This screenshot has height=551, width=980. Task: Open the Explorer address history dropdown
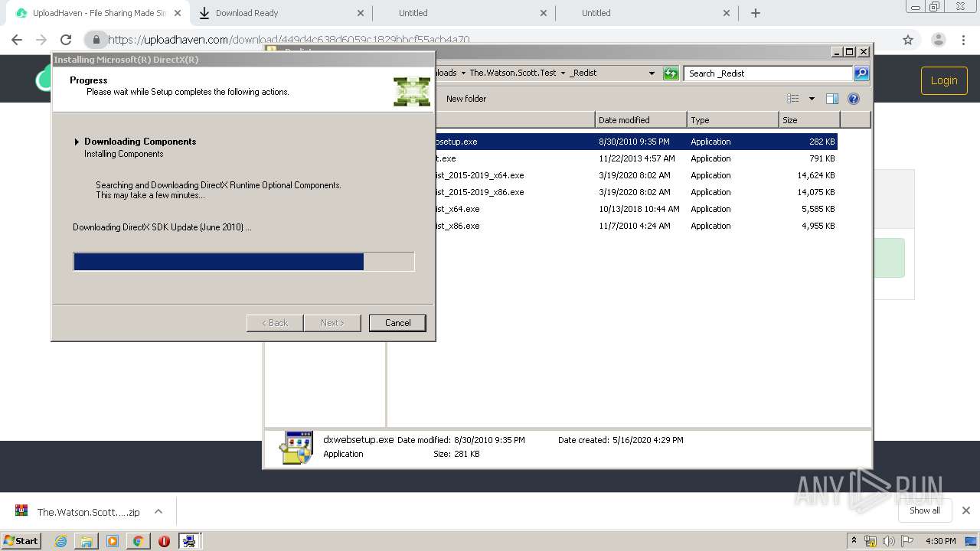coord(652,73)
